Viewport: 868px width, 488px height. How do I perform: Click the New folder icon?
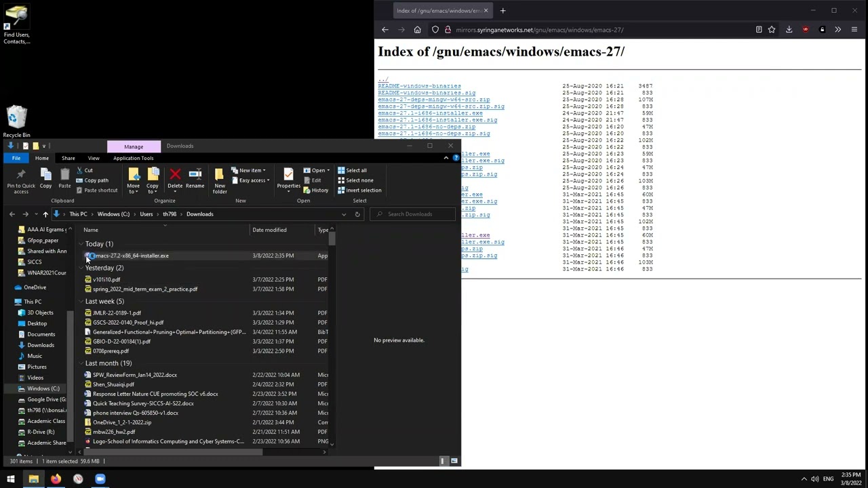coord(220,180)
